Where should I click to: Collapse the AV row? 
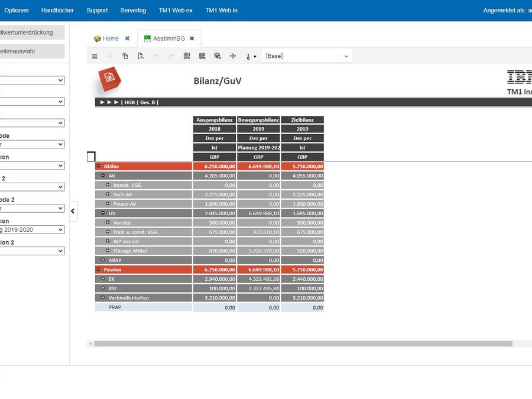coord(103,176)
